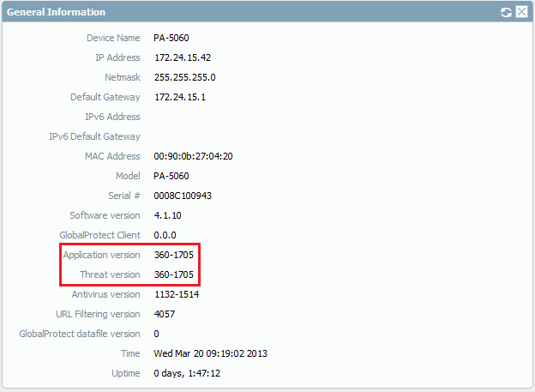
Task: Select GlobalProtect Client value 0.0.0
Action: coord(165,235)
